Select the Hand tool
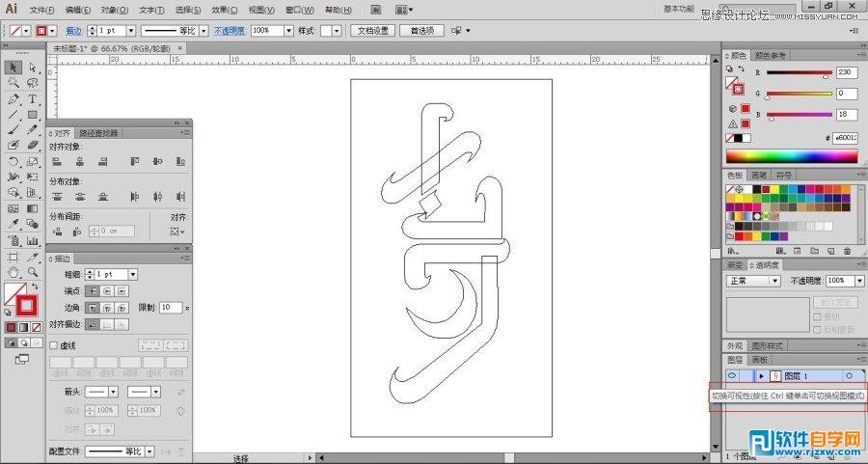The image size is (868, 464). click(14, 272)
